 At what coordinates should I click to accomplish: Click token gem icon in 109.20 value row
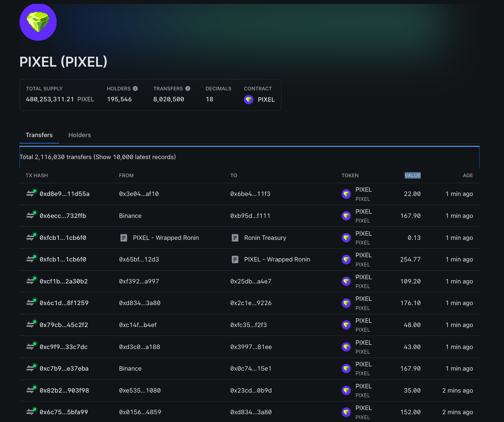pyautogui.click(x=346, y=281)
